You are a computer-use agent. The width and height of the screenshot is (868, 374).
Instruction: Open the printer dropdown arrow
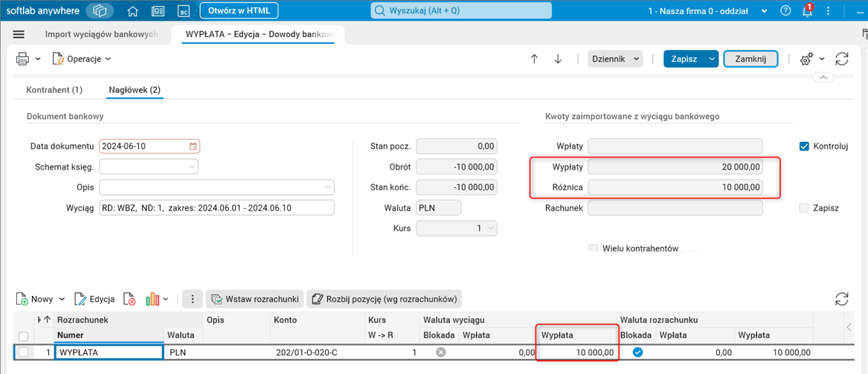pos(38,59)
